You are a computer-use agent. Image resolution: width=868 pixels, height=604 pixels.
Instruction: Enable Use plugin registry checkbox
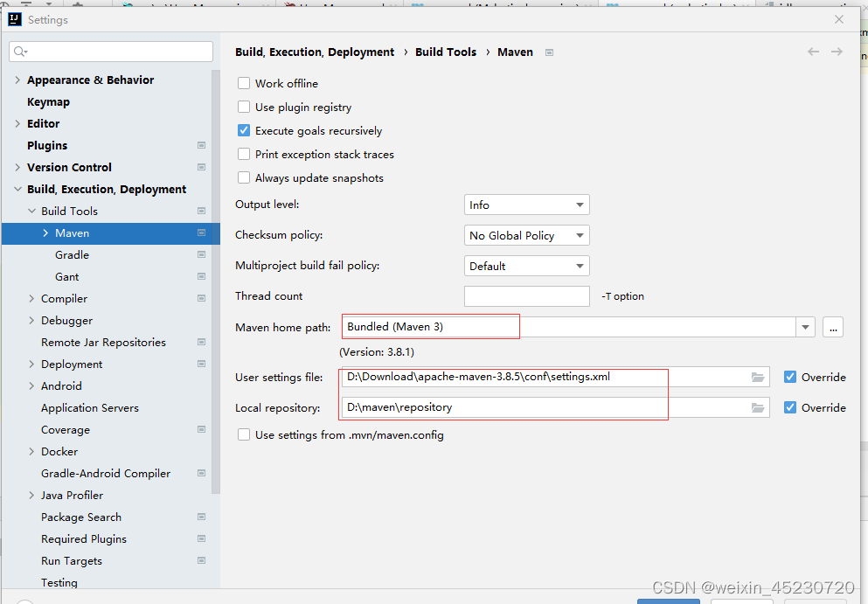coord(244,107)
